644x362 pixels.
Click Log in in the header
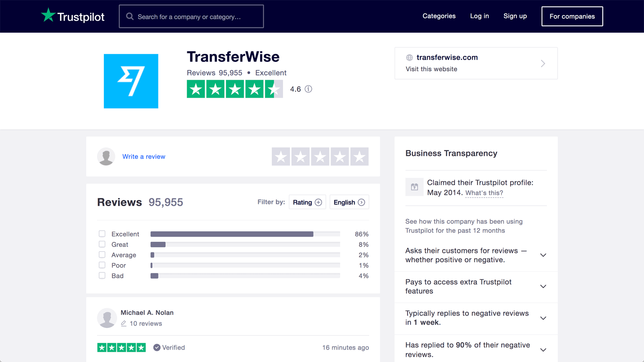(480, 16)
